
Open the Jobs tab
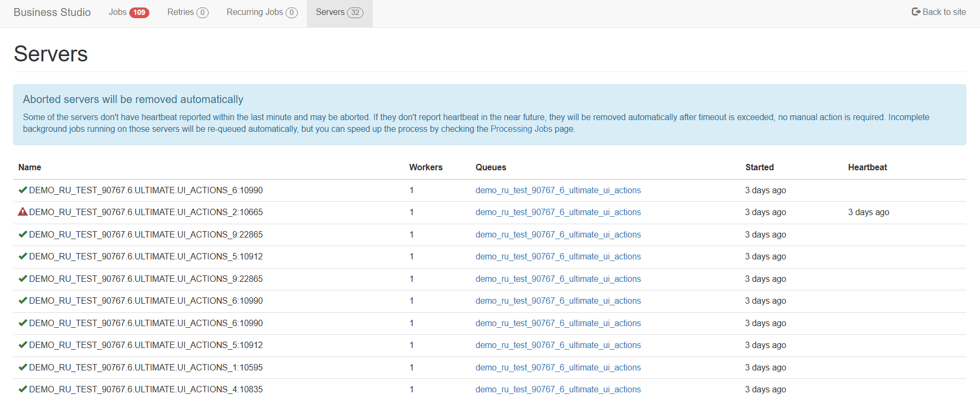[x=118, y=12]
